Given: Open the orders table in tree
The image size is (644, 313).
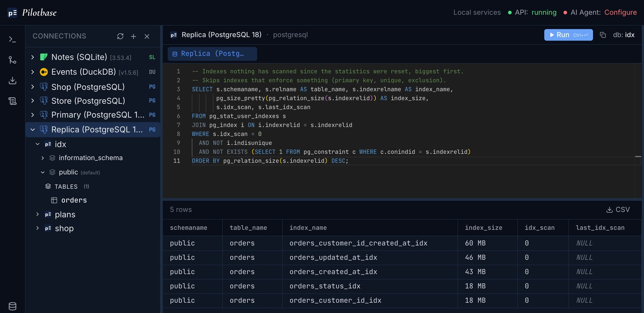Looking at the screenshot, I should click(x=74, y=200).
